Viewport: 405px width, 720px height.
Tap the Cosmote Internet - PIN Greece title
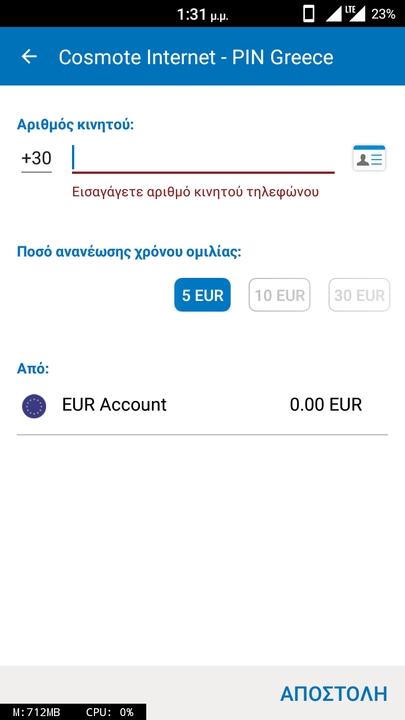(x=196, y=57)
